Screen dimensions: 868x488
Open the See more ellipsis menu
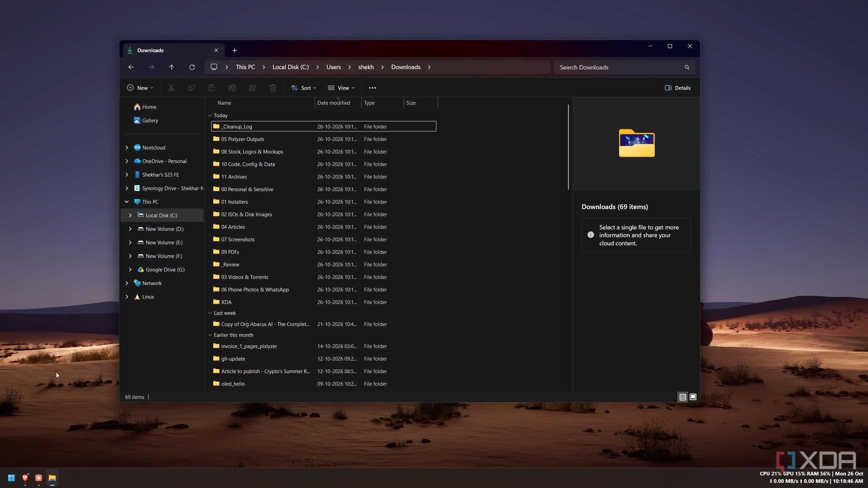[x=372, y=88]
